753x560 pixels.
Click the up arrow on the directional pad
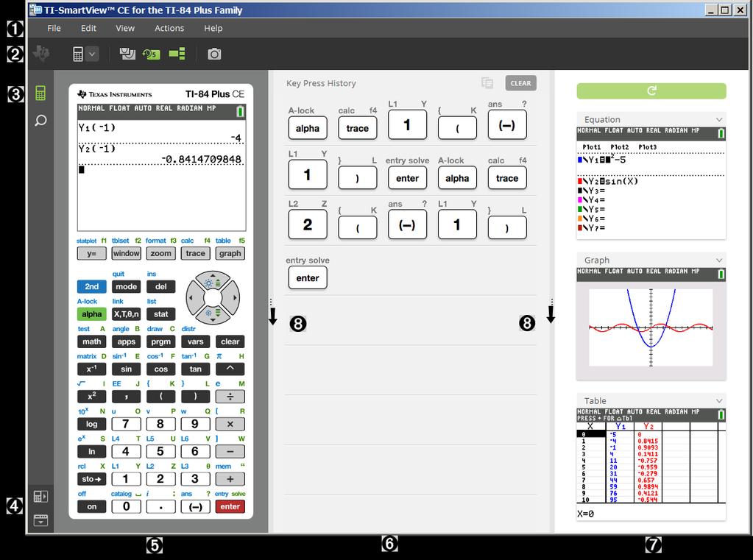pos(213,281)
